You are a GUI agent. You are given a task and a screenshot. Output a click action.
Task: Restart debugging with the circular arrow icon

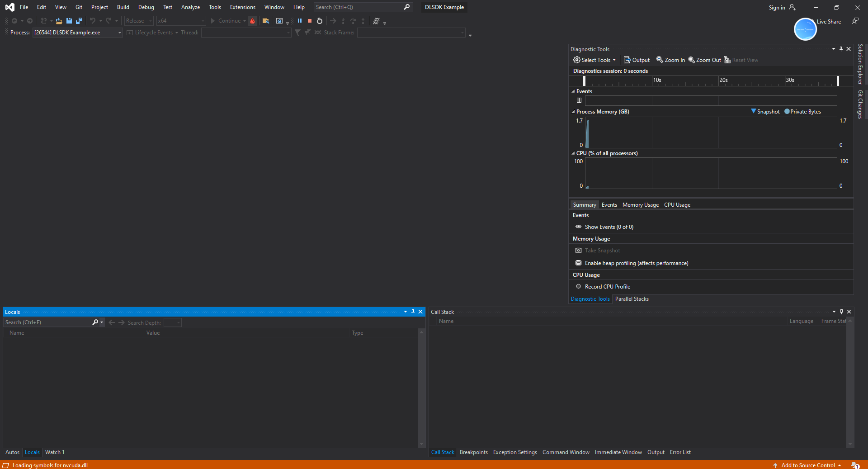pos(320,21)
